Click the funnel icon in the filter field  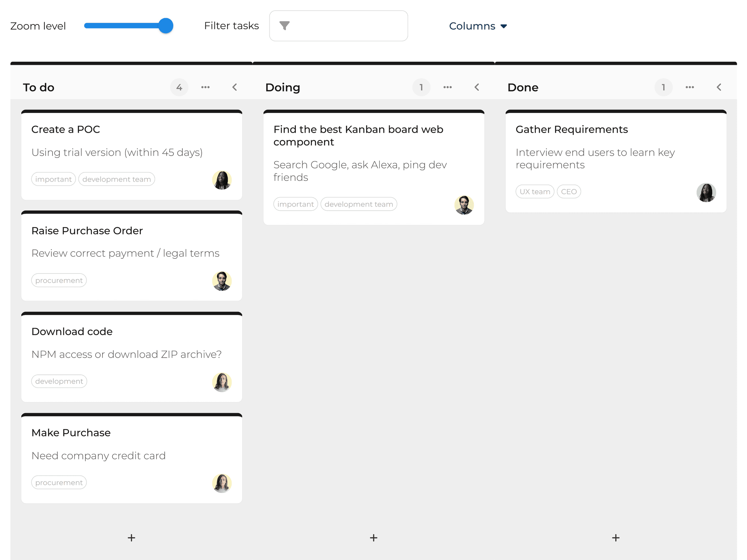tap(285, 26)
